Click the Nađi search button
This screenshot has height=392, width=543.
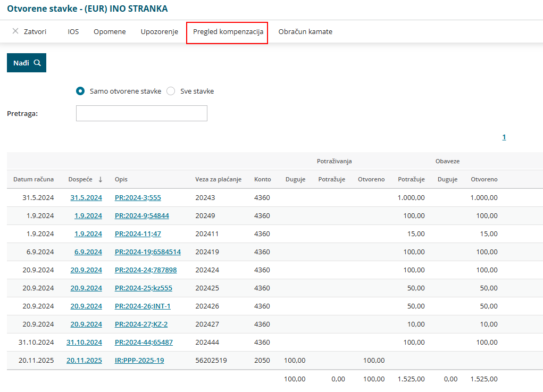pyautogui.click(x=27, y=63)
